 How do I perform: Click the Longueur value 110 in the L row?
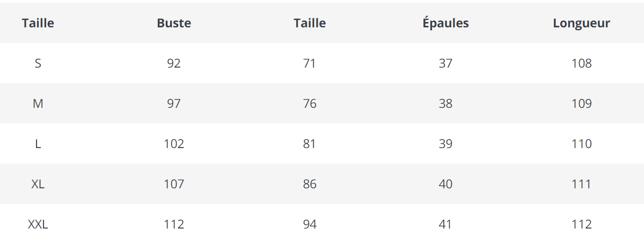(582, 144)
